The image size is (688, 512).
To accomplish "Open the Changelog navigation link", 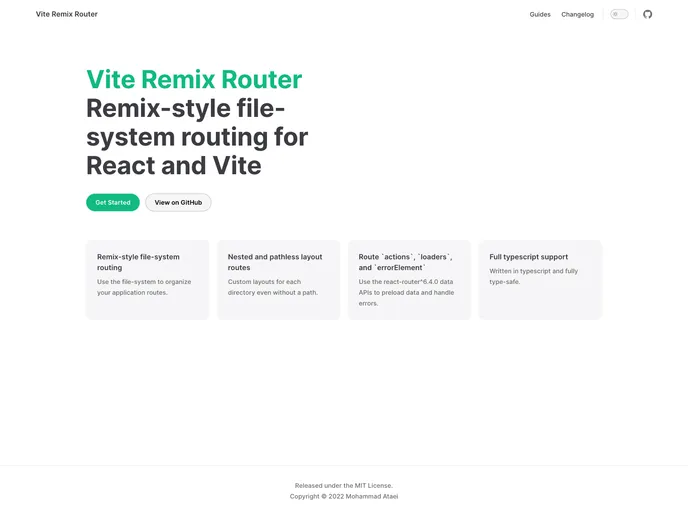I will coord(577,14).
